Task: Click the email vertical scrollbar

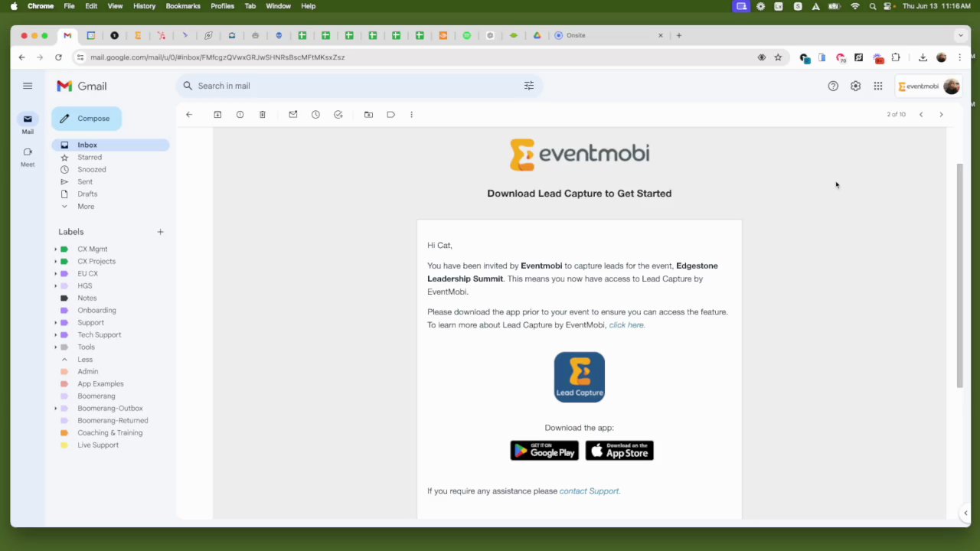Action: click(959, 275)
